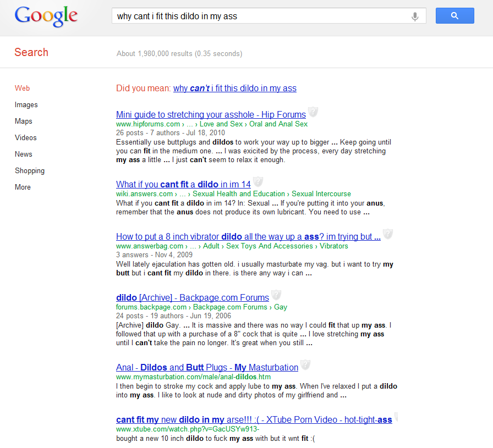Viewport: 493px width, 448px height.
Task: Open the Maps search category
Action: (23, 121)
